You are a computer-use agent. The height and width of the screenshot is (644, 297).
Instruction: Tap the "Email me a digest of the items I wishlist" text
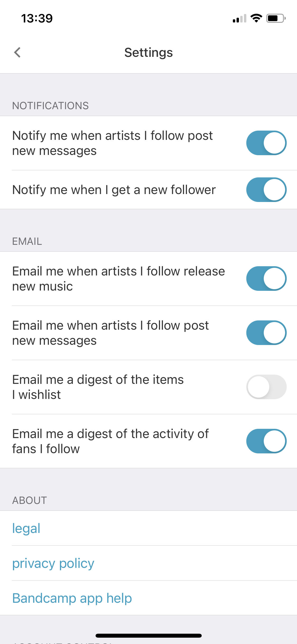click(x=98, y=387)
